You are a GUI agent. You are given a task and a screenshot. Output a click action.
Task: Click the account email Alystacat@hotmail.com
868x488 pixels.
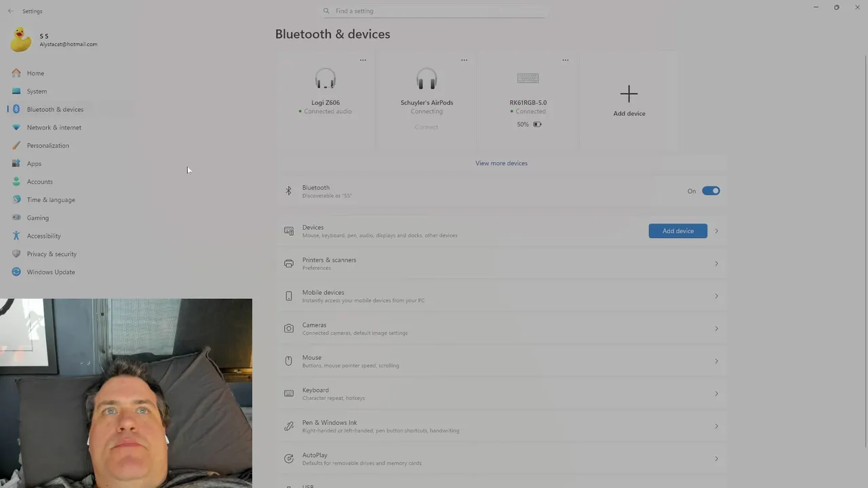click(68, 44)
